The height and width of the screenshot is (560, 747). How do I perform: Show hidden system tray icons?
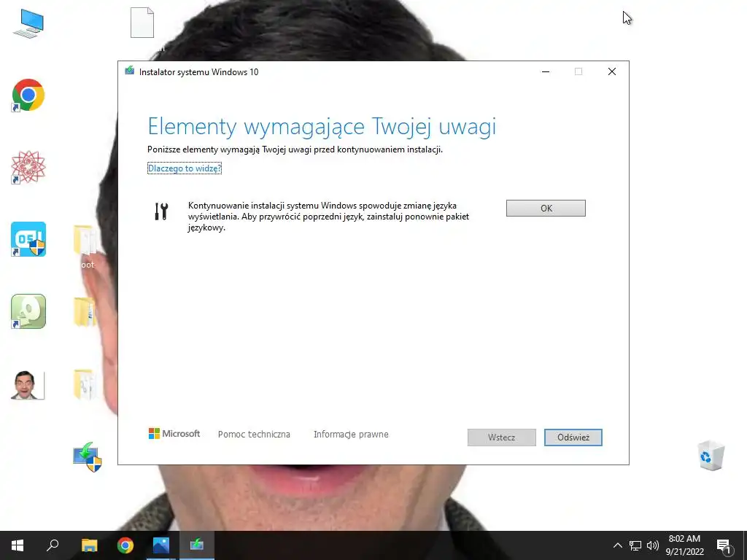(617, 545)
